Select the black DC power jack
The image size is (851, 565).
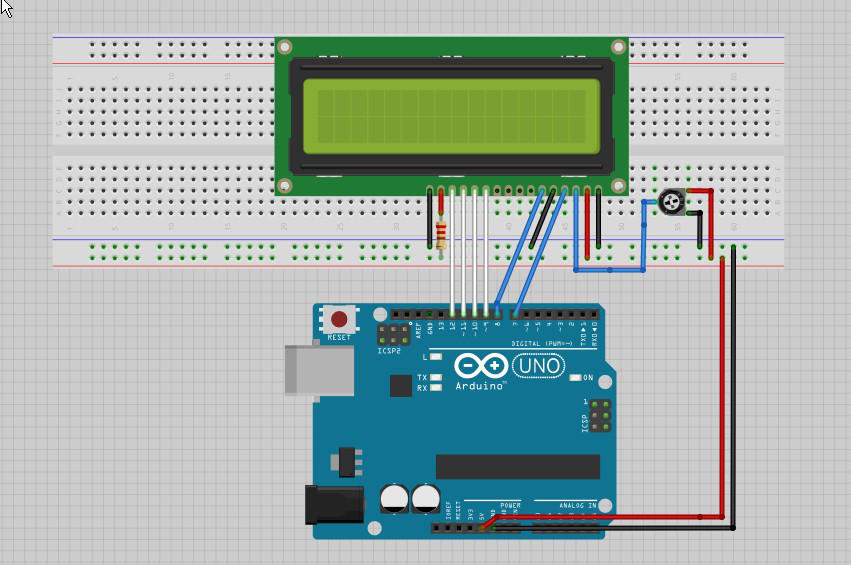[329, 506]
